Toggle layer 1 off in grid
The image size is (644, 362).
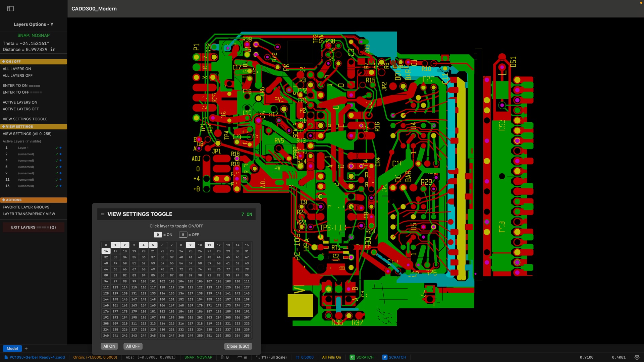pyautogui.click(x=115, y=245)
